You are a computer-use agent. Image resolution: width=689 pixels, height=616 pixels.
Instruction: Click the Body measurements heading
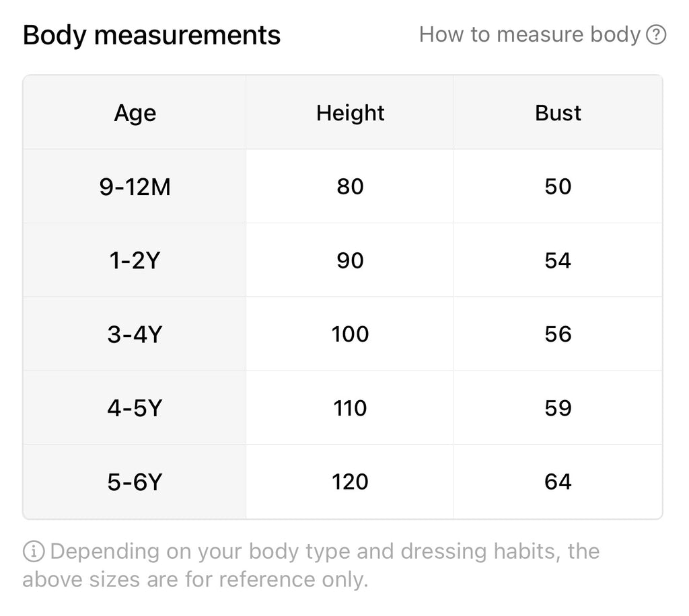click(x=151, y=35)
